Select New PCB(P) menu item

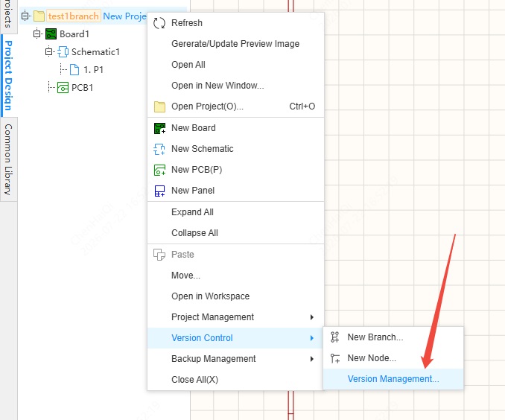(x=235, y=170)
